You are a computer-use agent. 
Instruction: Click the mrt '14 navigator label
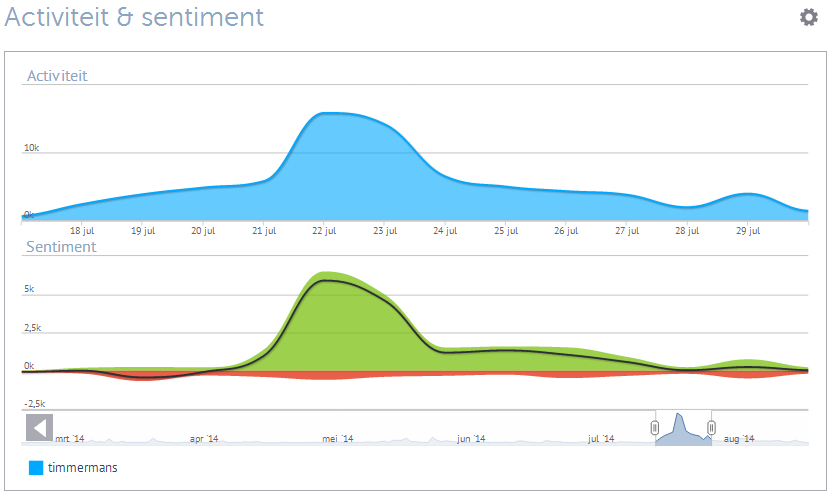(x=70, y=438)
